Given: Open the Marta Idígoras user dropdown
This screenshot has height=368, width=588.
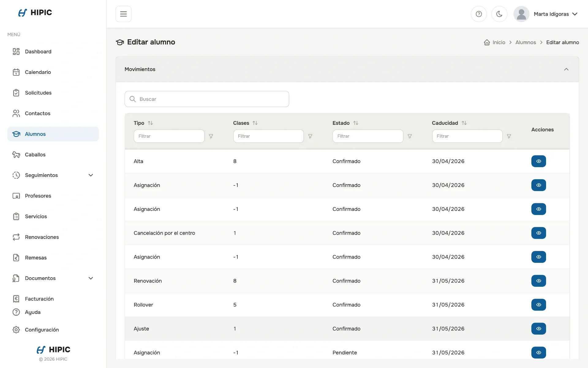Looking at the screenshot, I should (546, 14).
